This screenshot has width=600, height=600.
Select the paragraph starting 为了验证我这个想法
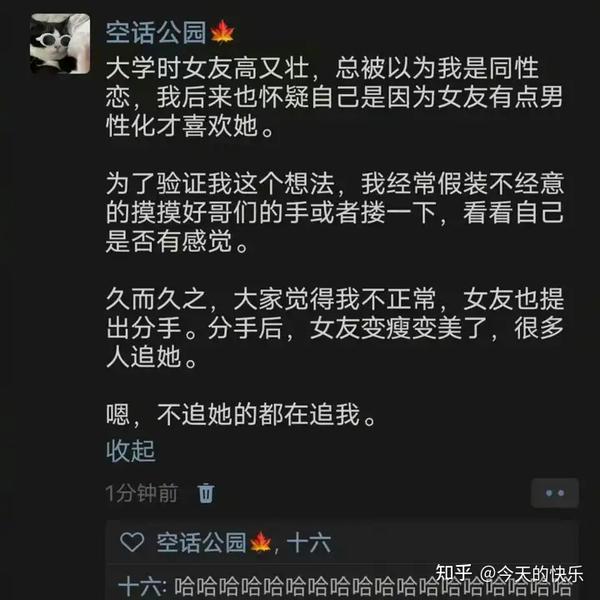pyautogui.click(x=335, y=212)
